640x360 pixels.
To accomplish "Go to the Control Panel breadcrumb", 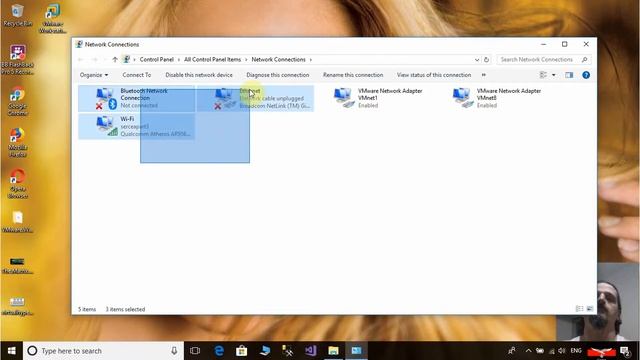I will (x=157, y=60).
